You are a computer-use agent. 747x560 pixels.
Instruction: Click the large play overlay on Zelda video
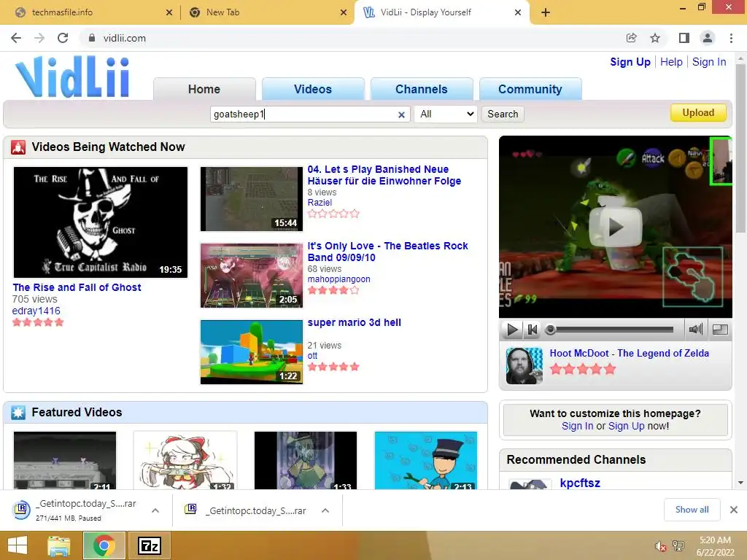616,227
